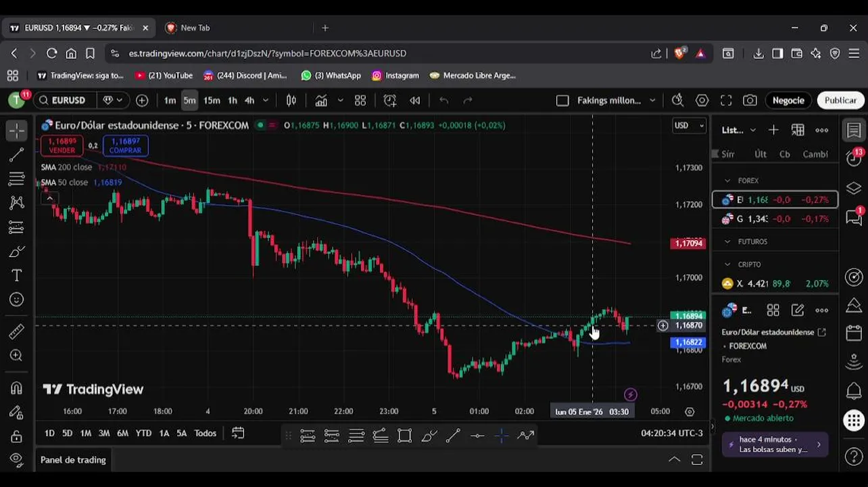Switch to the 1h timeframe

[x=233, y=100]
